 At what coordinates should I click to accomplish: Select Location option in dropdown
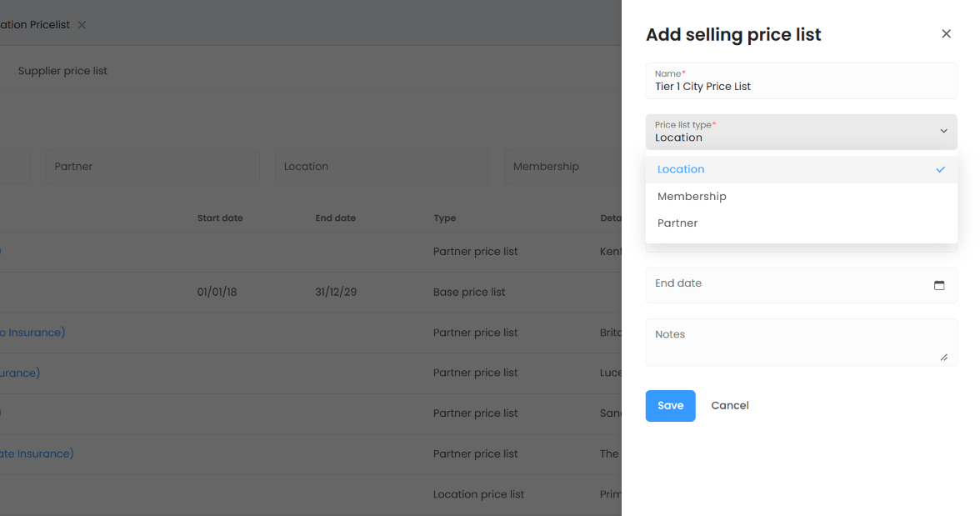681,169
